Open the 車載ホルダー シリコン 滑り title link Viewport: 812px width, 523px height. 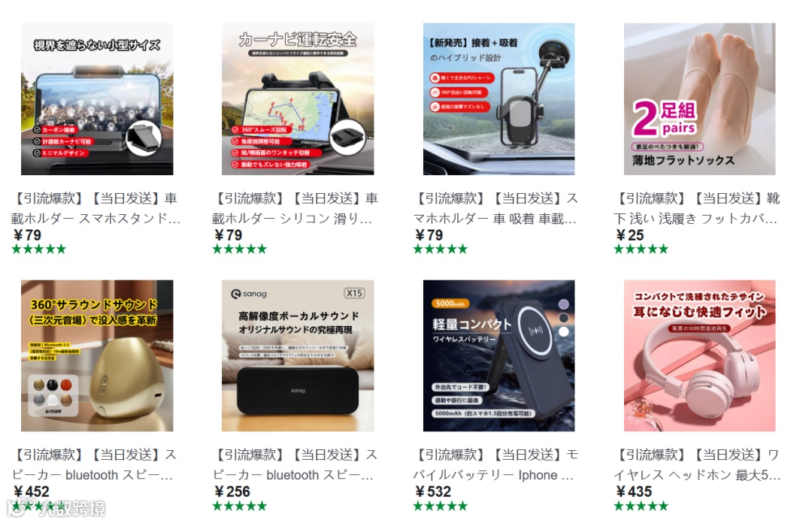coord(295,208)
